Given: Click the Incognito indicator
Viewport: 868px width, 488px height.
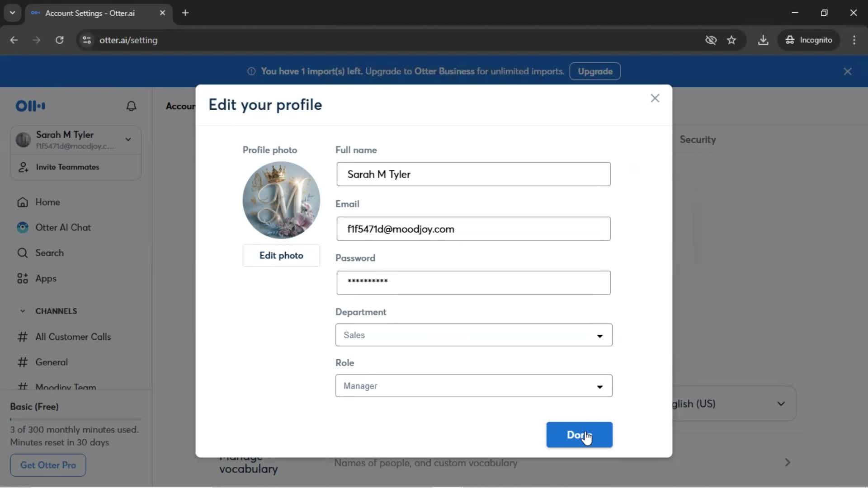Looking at the screenshot, I should (x=809, y=40).
